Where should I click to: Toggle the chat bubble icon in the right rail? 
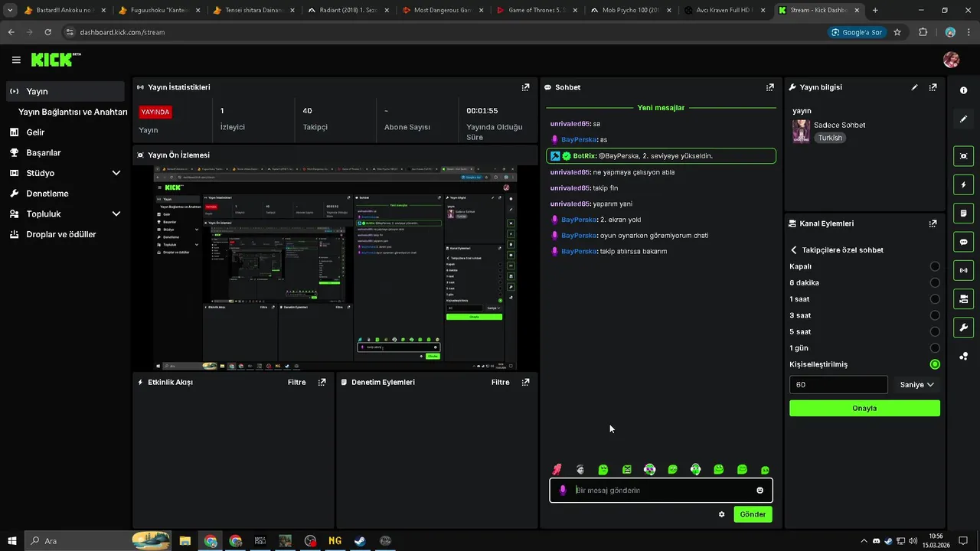pos(963,242)
